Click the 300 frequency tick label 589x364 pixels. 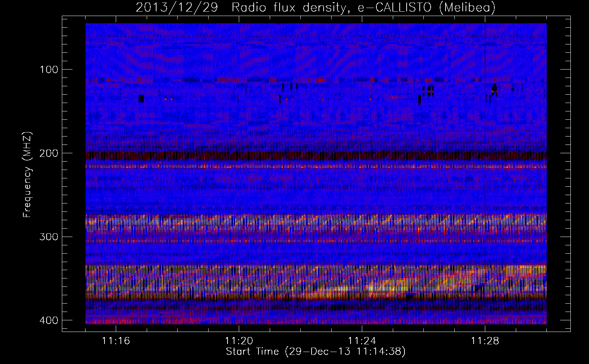tap(48, 237)
